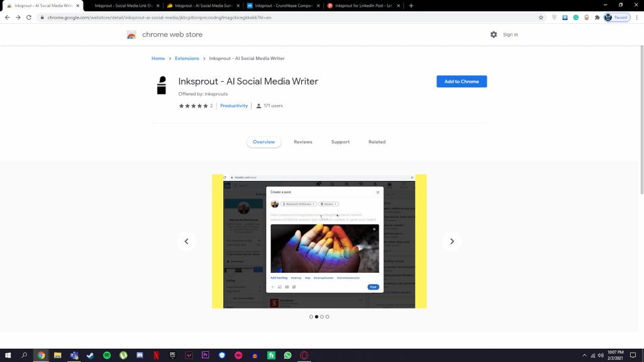Screen dimensions: 644x362
Task: Click the Paused profile button
Action: point(617,18)
